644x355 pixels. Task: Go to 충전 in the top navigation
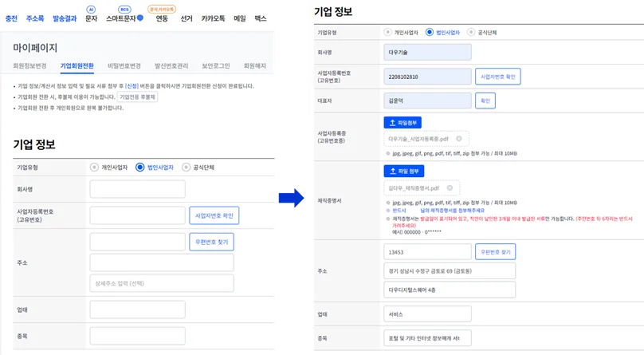click(11, 17)
